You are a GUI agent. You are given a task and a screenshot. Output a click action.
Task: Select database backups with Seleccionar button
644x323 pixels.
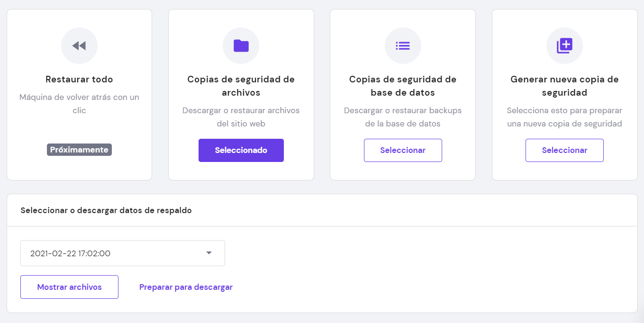pyautogui.click(x=403, y=150)
